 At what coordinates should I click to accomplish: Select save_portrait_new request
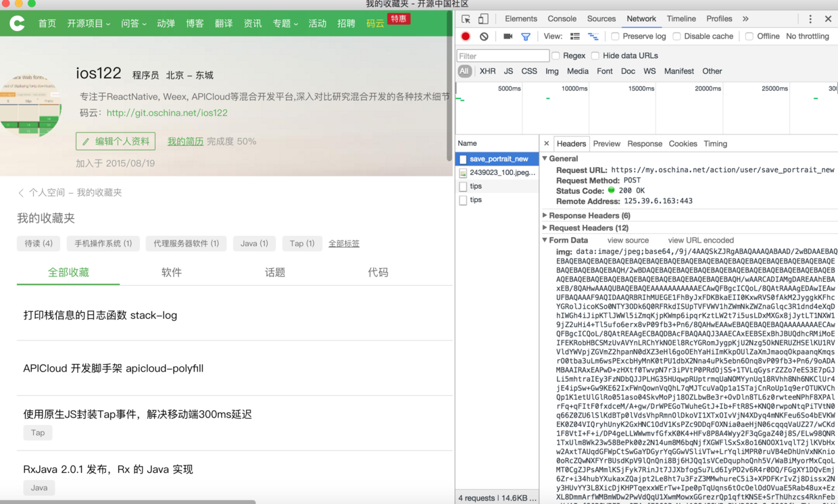497,159
